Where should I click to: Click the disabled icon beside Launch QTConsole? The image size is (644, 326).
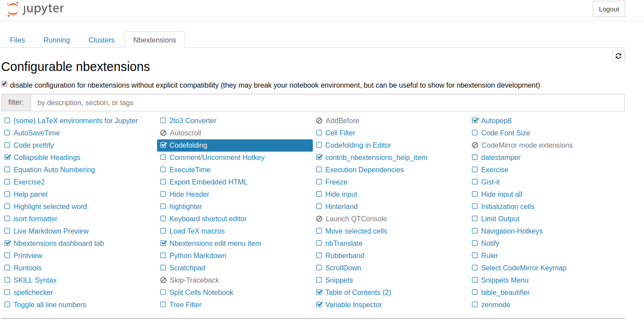[319, 219]
